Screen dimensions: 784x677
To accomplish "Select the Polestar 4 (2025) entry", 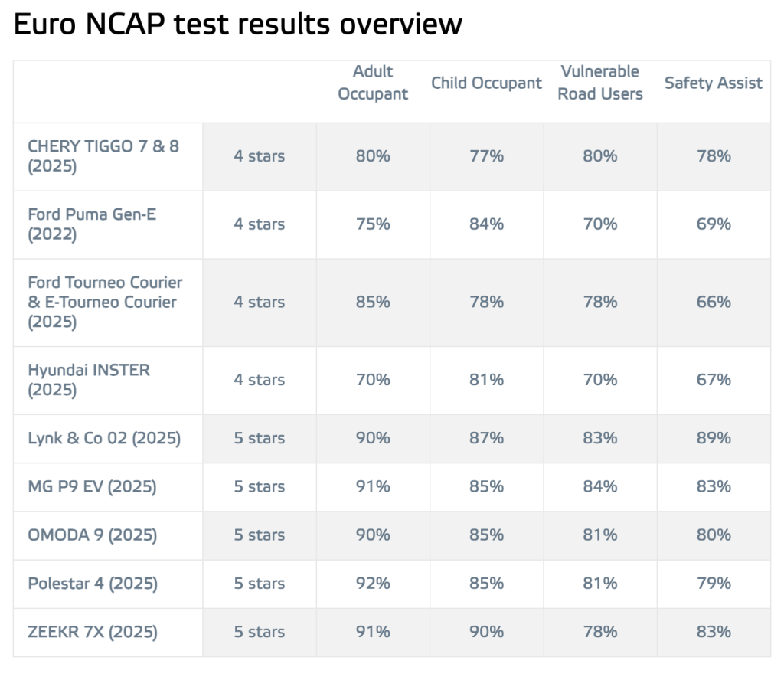I will coord(93,584).
